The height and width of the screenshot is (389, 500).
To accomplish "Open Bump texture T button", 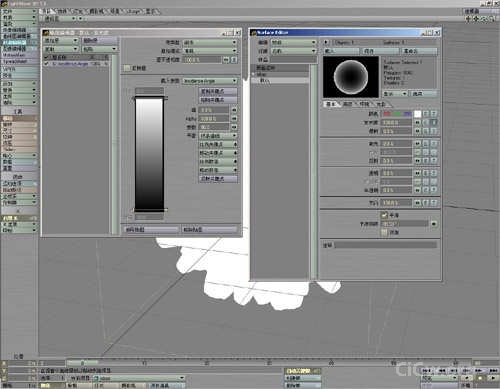I will [434, 202].
